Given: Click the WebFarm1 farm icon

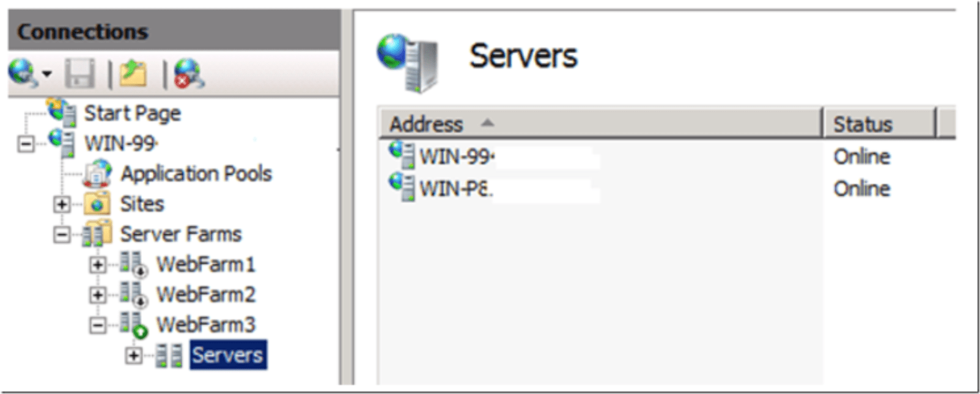Looking at the screenshot, I should 133,264.
